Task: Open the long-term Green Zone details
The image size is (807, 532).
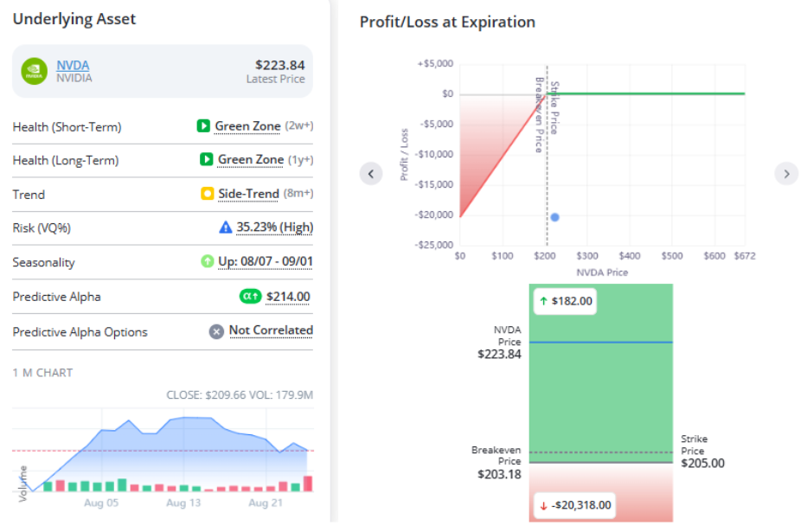Action: coord(251,159)
